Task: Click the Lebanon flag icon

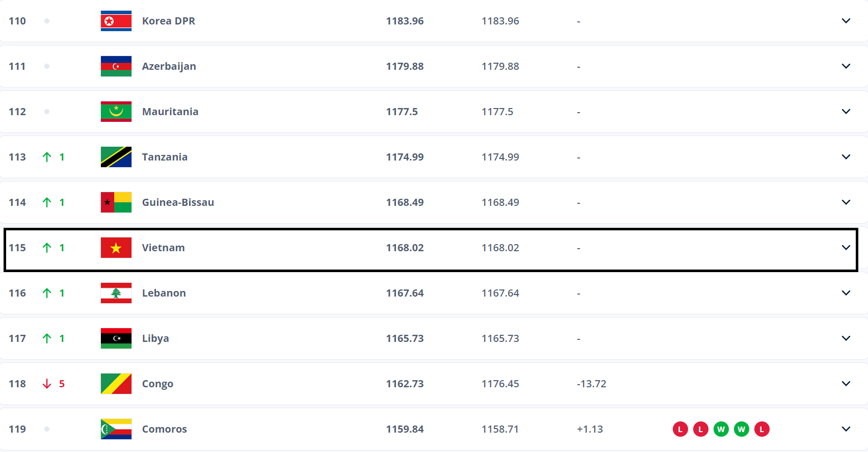Action: 116,293
